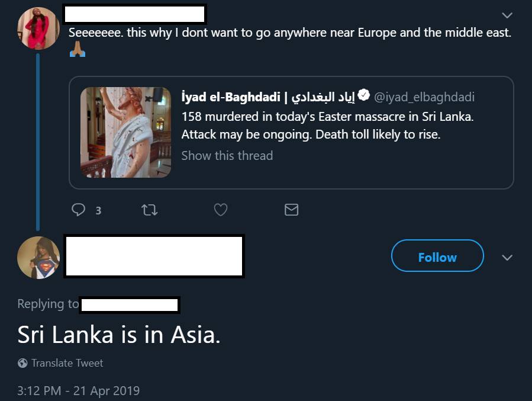
Task: Click the globe icon beside Translate Tweet
Action: point(22,363)
